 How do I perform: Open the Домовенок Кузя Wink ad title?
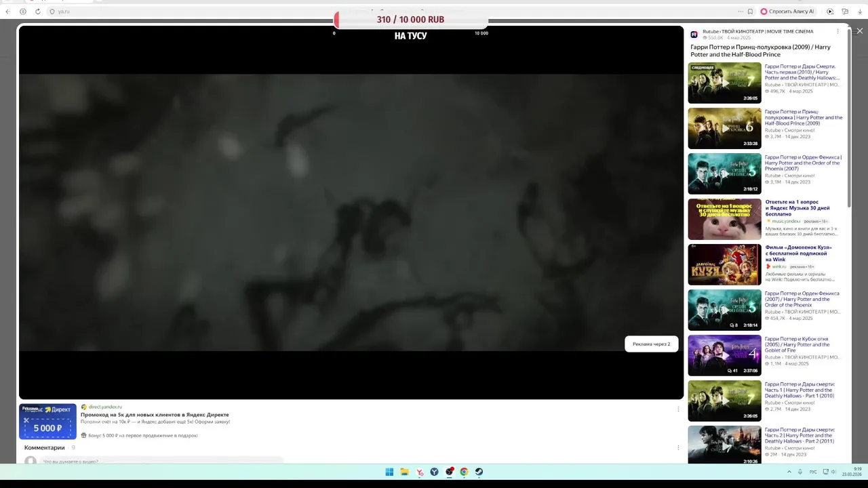pos(798,253)
